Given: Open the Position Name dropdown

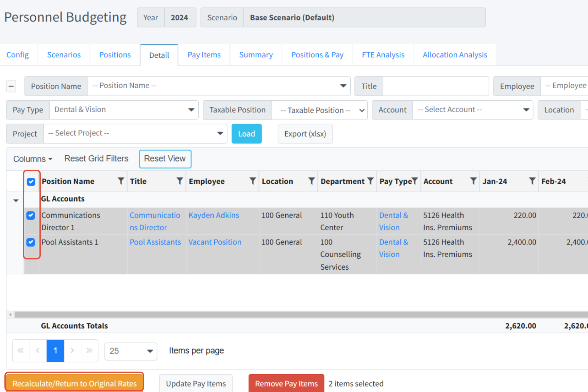Looking at the screenshot, I should point(219,86).
